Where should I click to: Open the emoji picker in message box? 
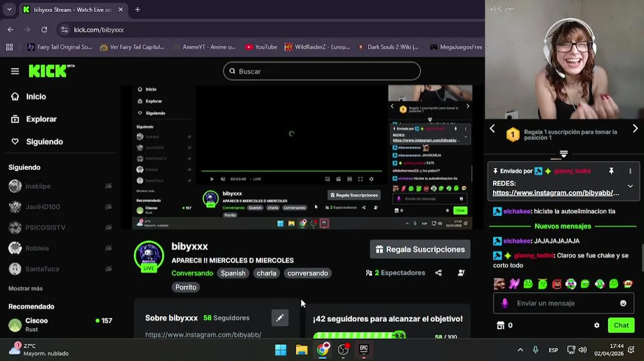[623, 303]
